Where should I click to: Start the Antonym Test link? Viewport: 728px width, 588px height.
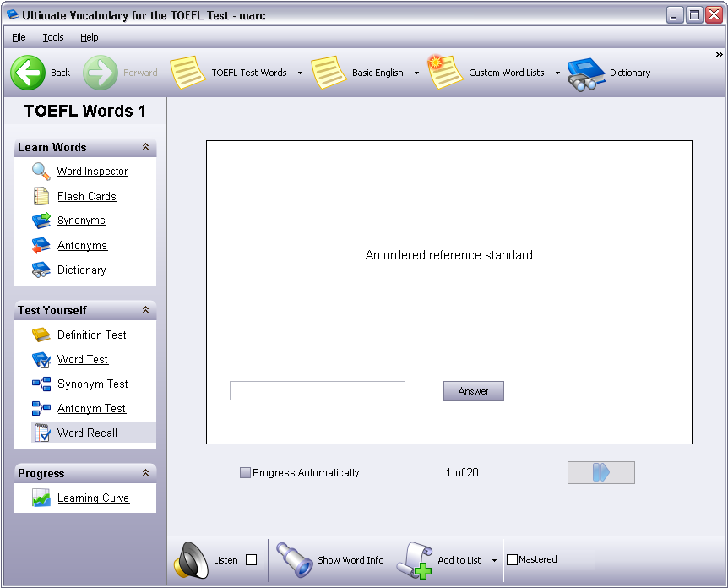pos(91,408)
